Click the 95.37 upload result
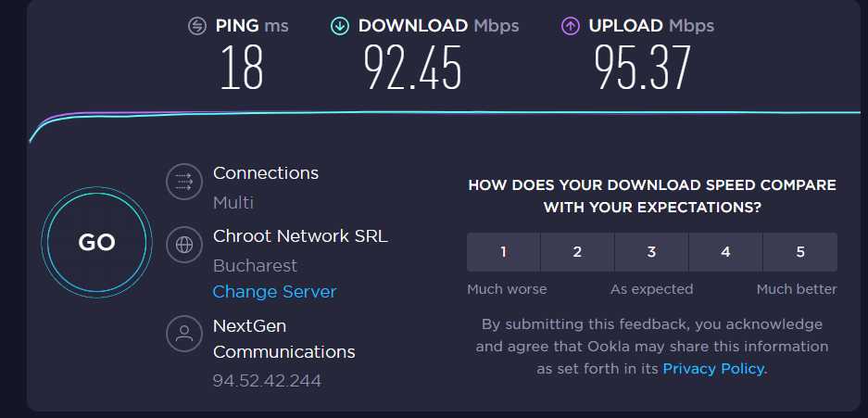Viewport: 868px width, 418px height. click(x=643, y=68)
